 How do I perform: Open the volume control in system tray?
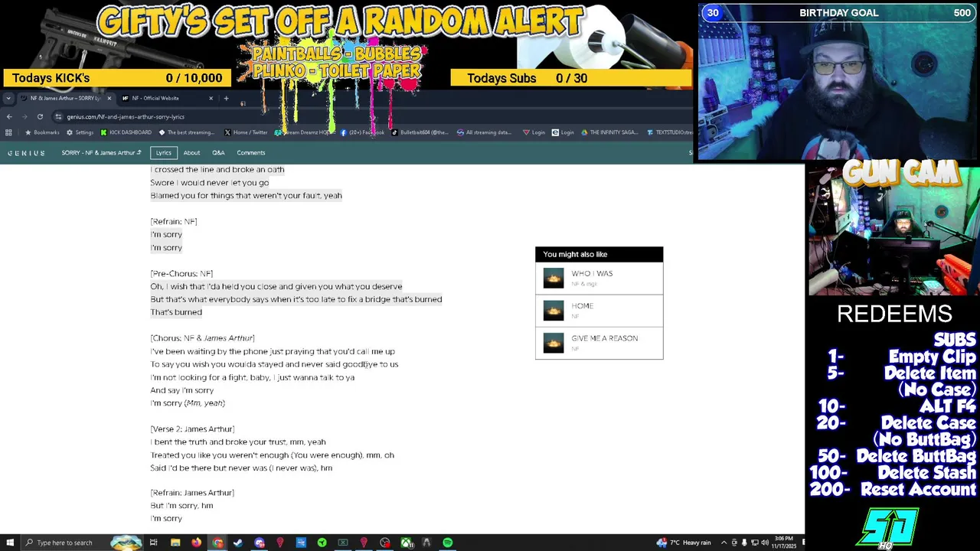point(764,543)
